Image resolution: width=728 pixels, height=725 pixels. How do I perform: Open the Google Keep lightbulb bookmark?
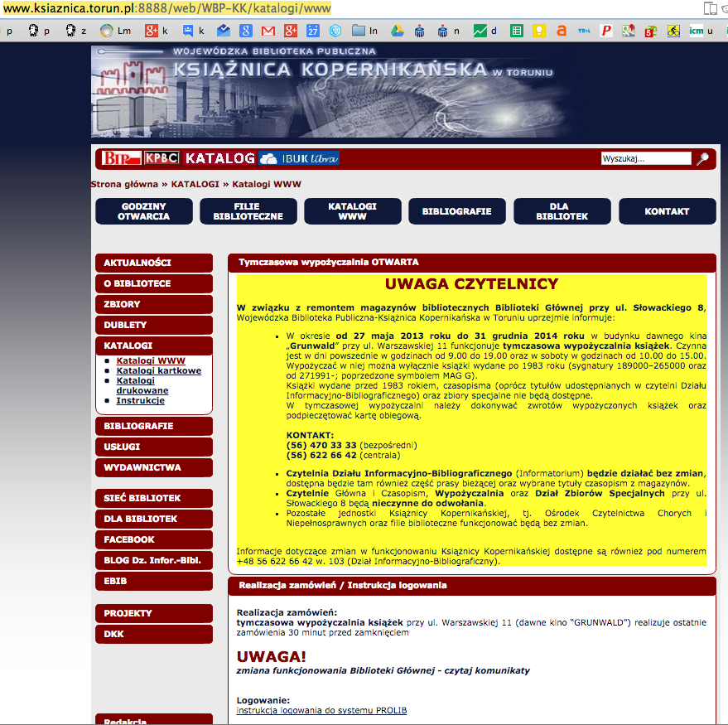coord(538,31)
